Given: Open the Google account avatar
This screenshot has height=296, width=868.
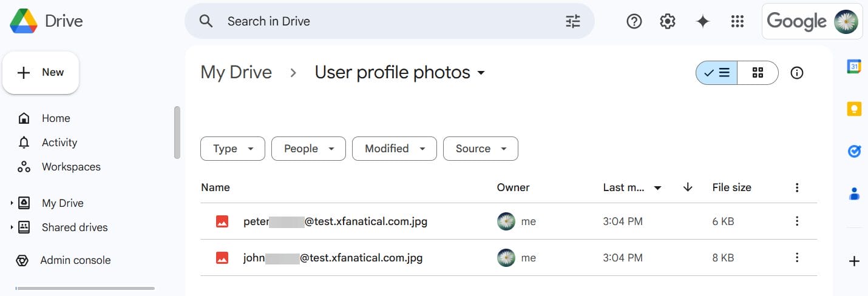Looking at the screenshot, I should click(846, 21).
